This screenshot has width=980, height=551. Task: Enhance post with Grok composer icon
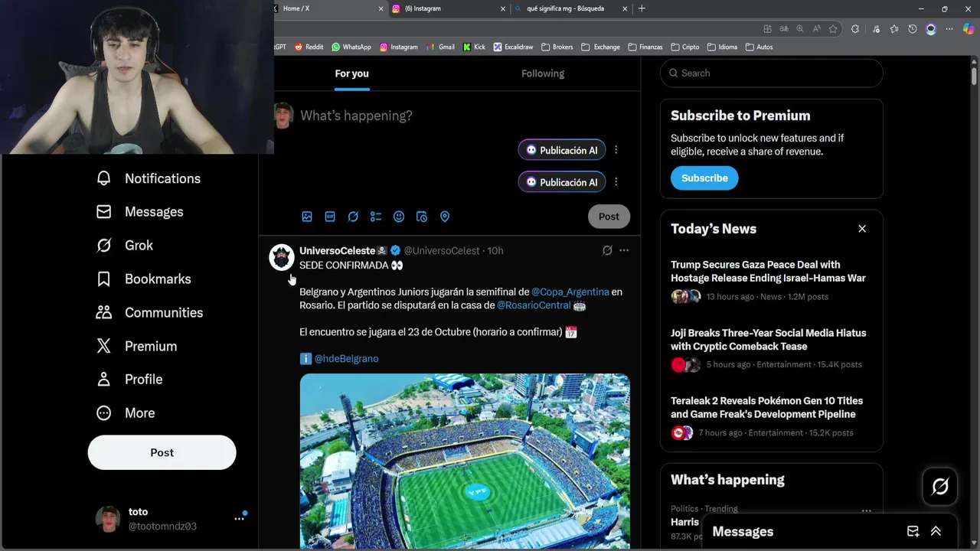coord(353,217)
